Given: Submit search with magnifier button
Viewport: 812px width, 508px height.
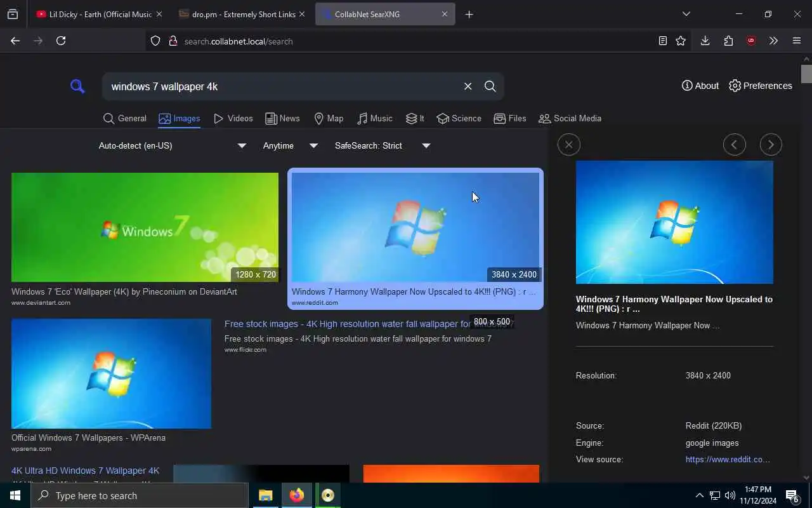Looking at the screenshot, I should point(490,86).
